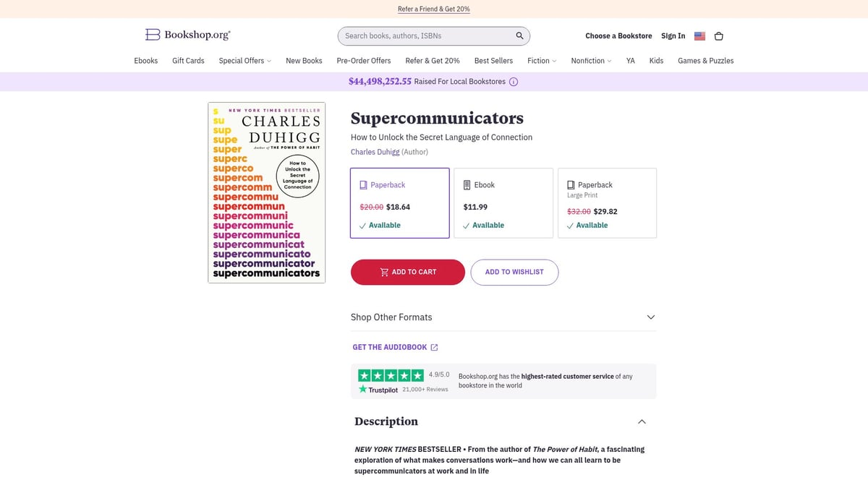Click the Trustpilot green star icon
The image size is (868, 488).
362,388
